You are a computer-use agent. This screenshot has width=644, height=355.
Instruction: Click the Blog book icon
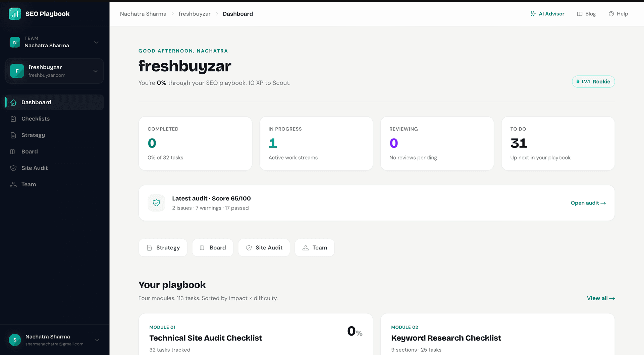click(x=580, y=14)
